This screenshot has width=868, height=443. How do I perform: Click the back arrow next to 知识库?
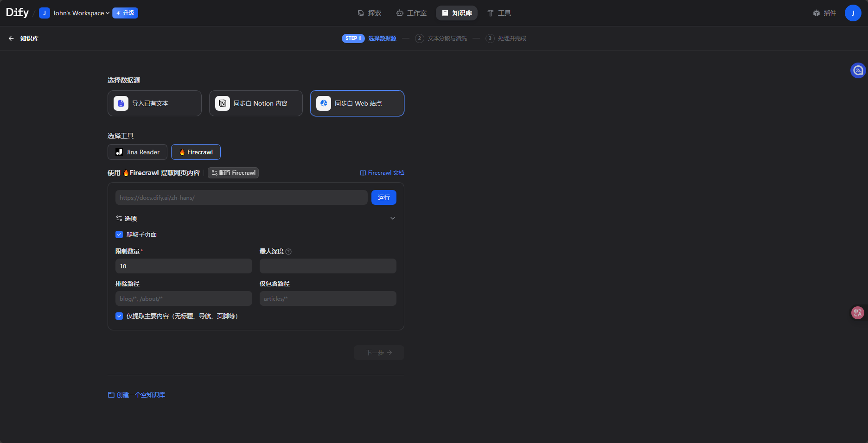point(11,38)
